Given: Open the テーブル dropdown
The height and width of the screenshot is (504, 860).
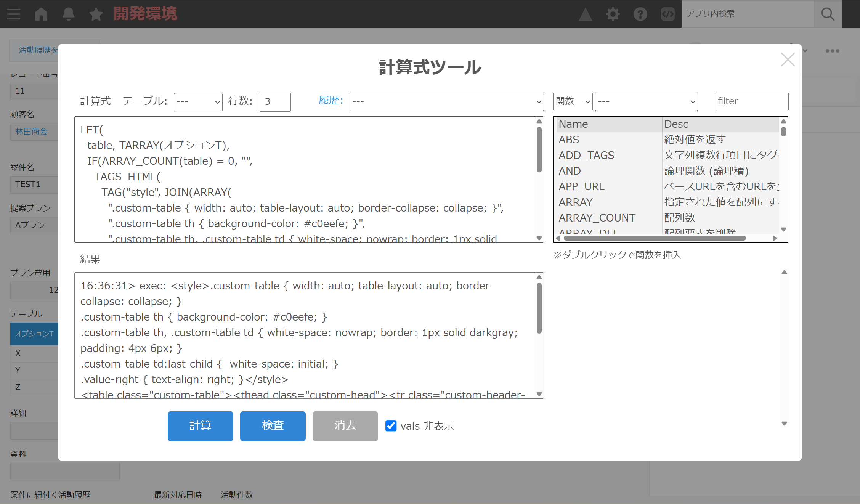Looking at the screenshot, I should 198,102.
